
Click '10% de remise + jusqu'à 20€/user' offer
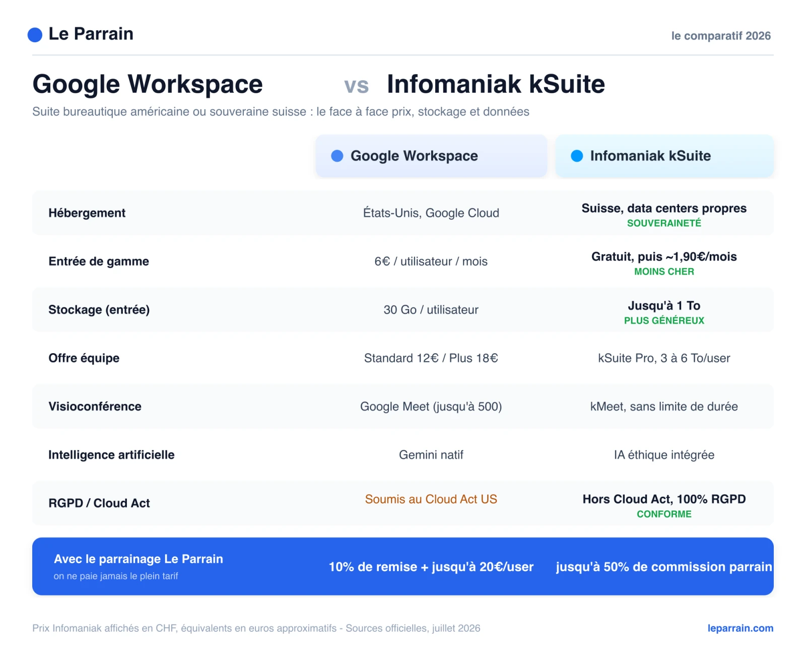pos(431,567)
